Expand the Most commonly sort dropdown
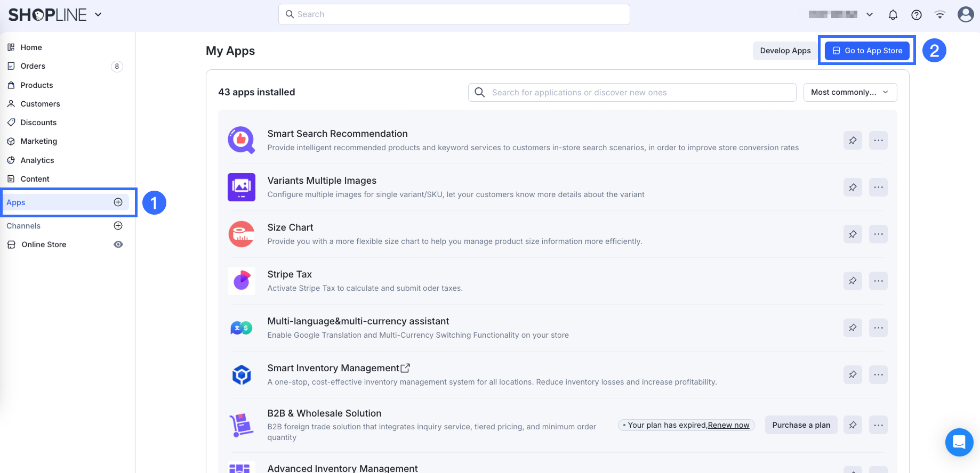This screenshot has width=980, height=473. [850, 92]
